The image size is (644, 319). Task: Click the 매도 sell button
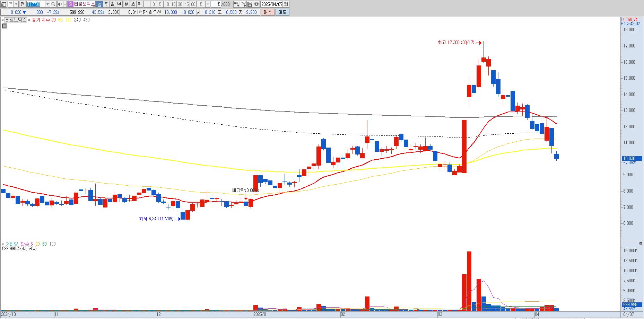click(x=282, y=12)
